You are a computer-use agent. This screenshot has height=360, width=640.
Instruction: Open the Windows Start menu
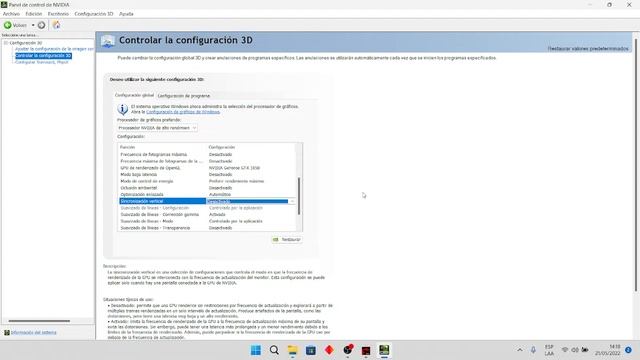click(256, 350)
